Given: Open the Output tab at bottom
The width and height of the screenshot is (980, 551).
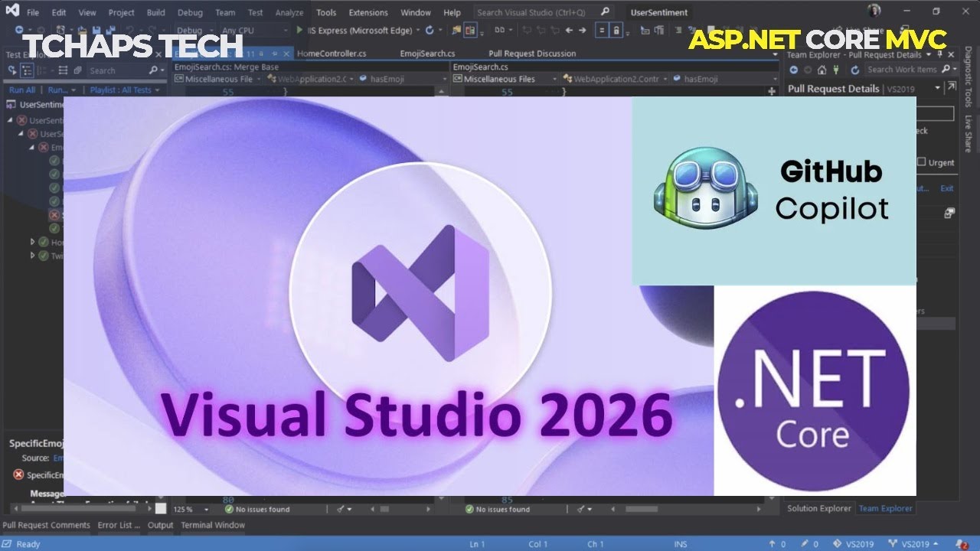Looking at the screenshot, I should [x=160, y=525].
